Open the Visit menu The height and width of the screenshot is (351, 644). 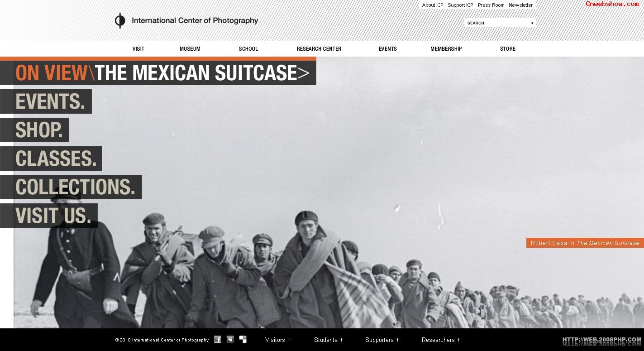[138, 49]
